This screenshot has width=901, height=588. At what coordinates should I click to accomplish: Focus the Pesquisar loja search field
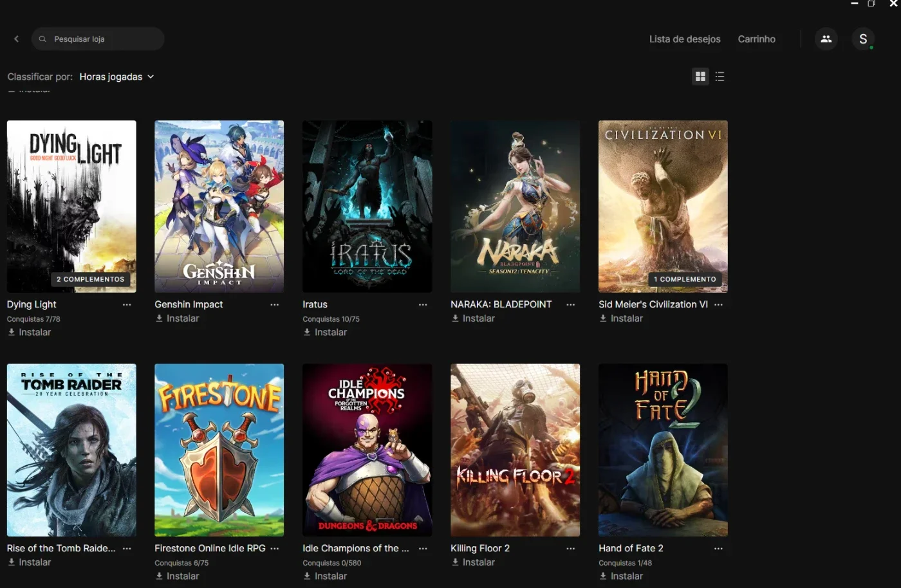tap(98, 39)
